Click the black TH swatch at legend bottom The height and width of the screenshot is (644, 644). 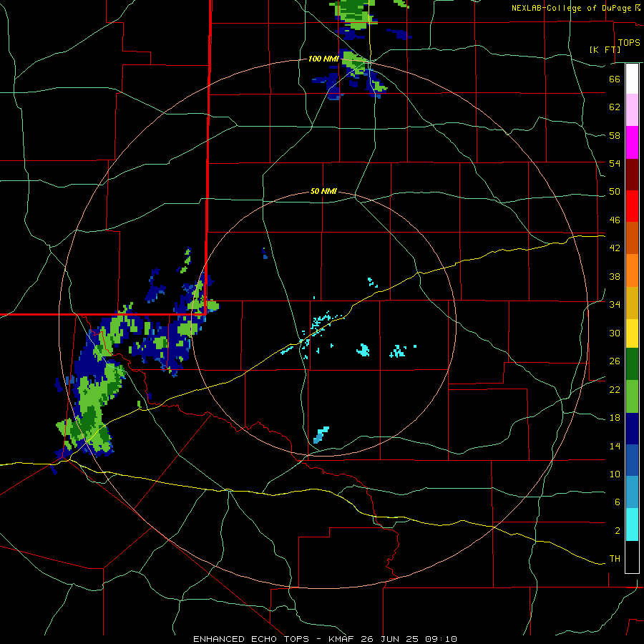(632, 557)
